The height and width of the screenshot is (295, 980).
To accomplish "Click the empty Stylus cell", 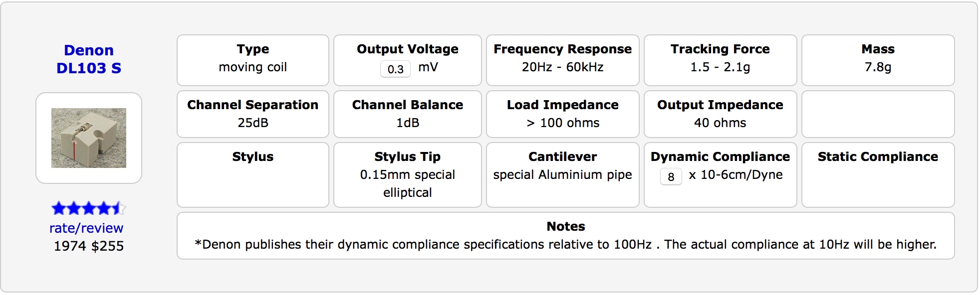I will pos(253,175).
